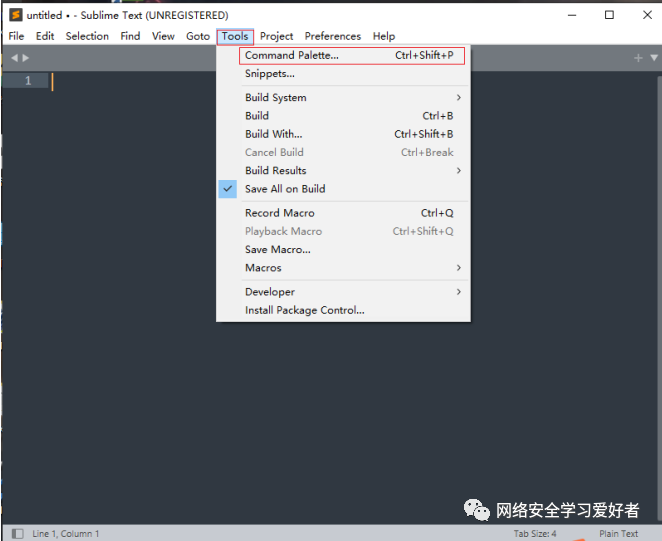
Task: Run the Build command
Action: pos(343,116)
